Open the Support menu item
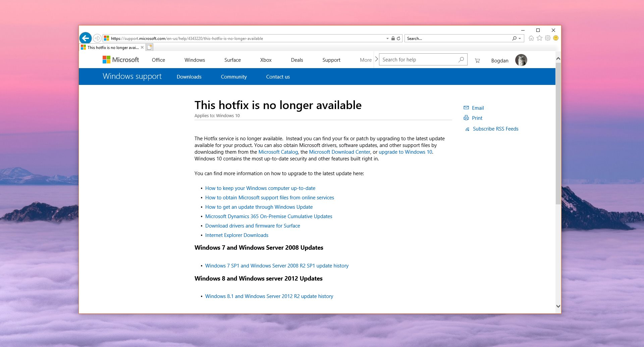The height and width of the screenshot is (347, 644). pos(331,60)
